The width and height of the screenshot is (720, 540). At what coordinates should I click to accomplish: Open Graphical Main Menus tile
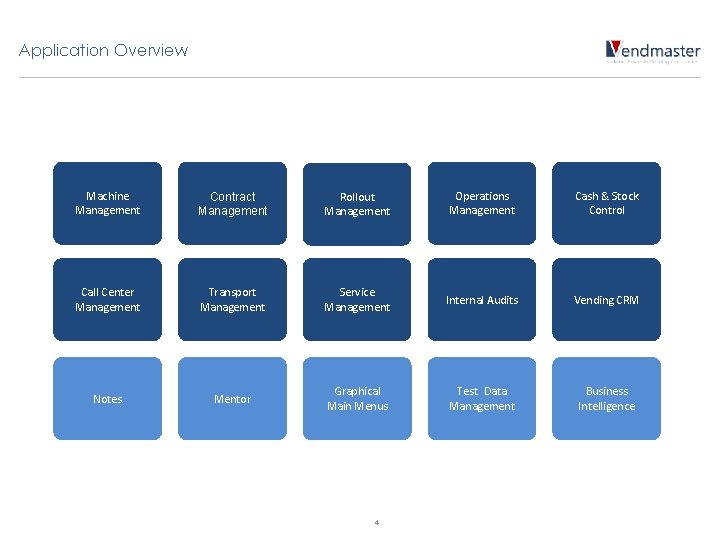[x=357, y=399]
